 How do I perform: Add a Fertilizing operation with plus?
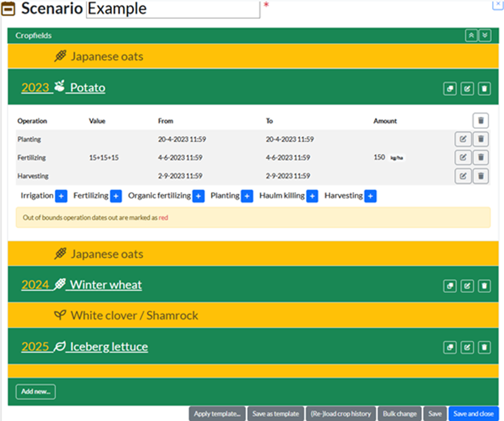116,196
